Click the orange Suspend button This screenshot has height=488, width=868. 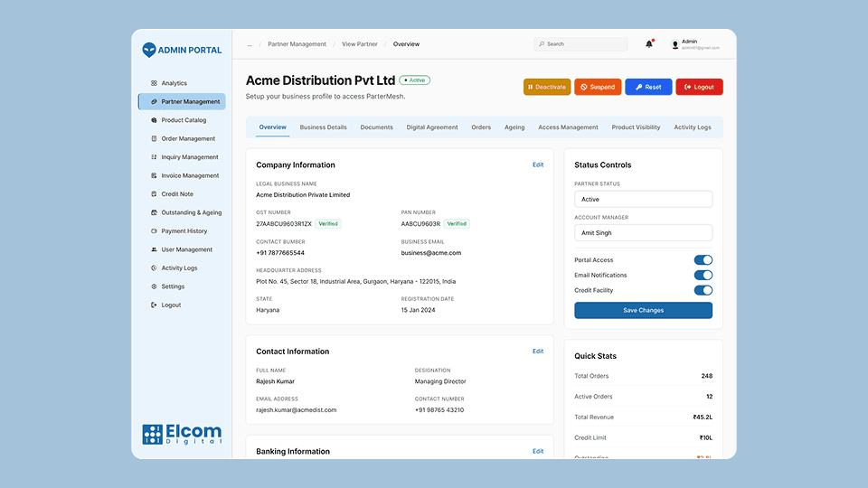(x=598, y=87)
